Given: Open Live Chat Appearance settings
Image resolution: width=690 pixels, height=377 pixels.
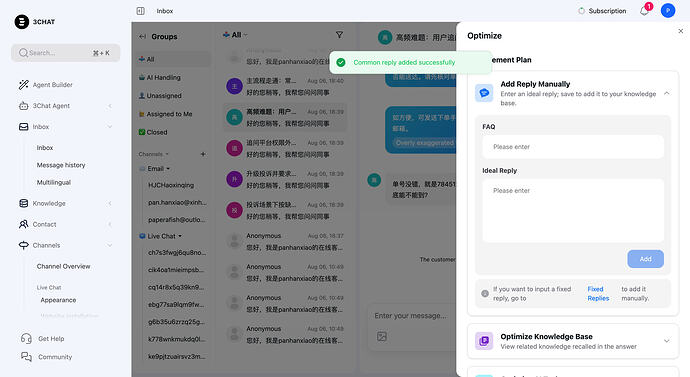Looking at the screenshot, I should pos(58,300).
